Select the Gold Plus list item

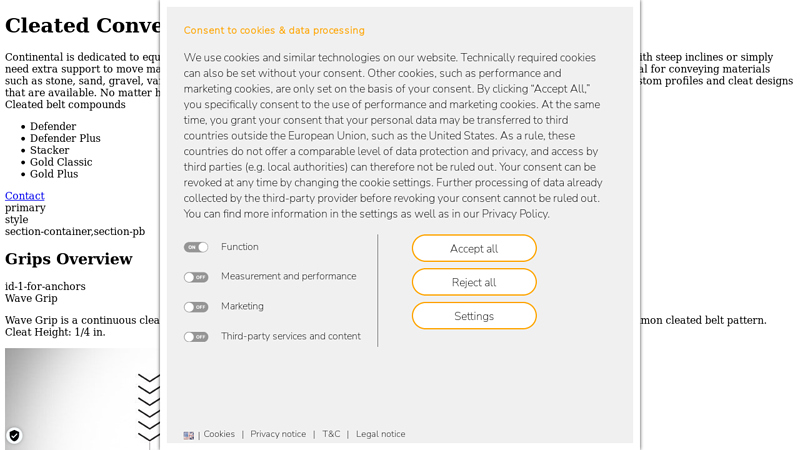pyautogui.click(x=54, y=174)
